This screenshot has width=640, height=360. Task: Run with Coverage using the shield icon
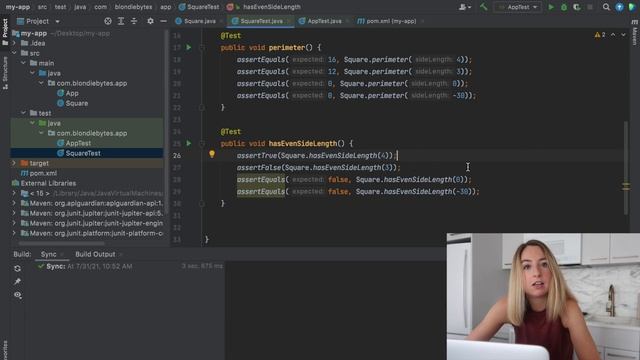pos(577,7)
